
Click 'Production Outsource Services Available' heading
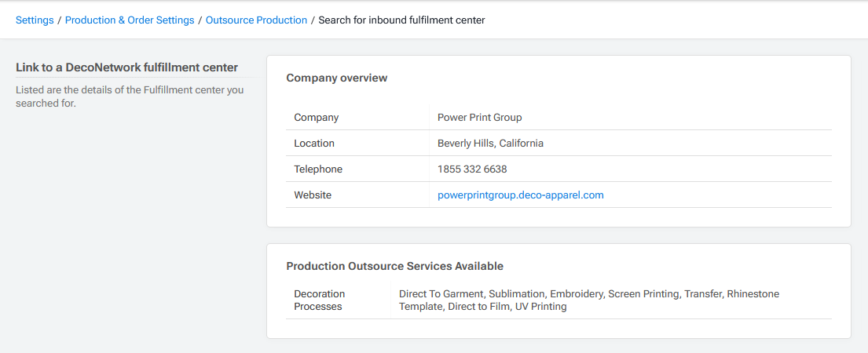[x=394, y=266]
